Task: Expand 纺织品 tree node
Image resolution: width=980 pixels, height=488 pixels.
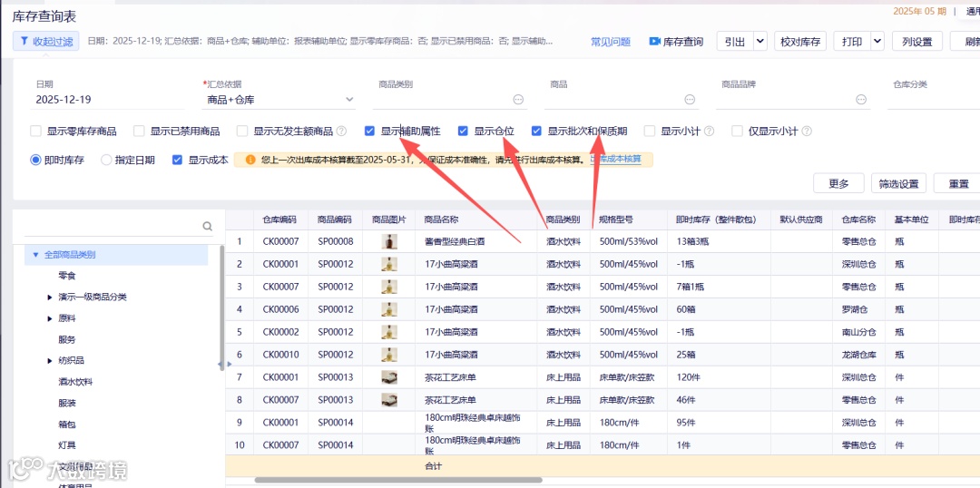Action: click(50, 361)
